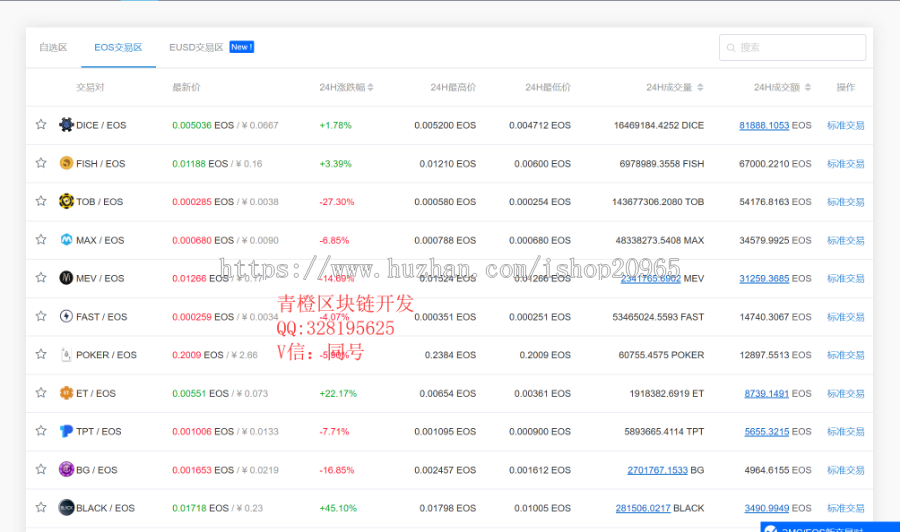Open 标准交易 for FAST / EOS

click(845, 317)
